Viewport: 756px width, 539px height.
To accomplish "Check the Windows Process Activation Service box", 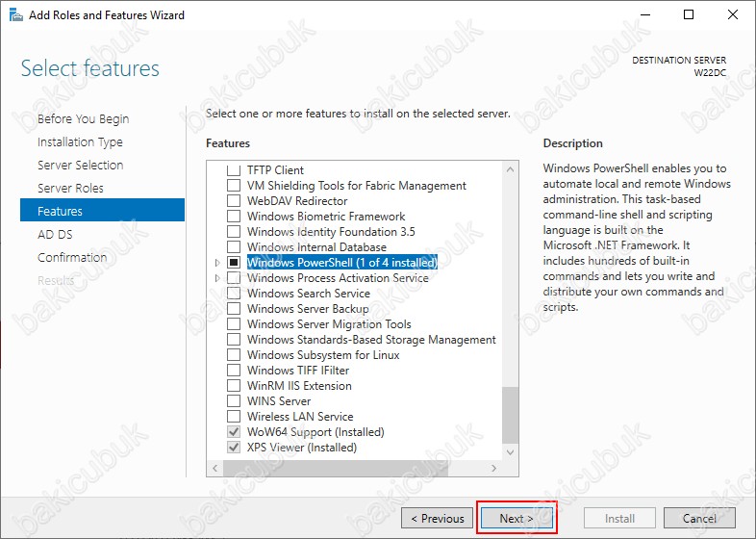I will click(234, 278).
